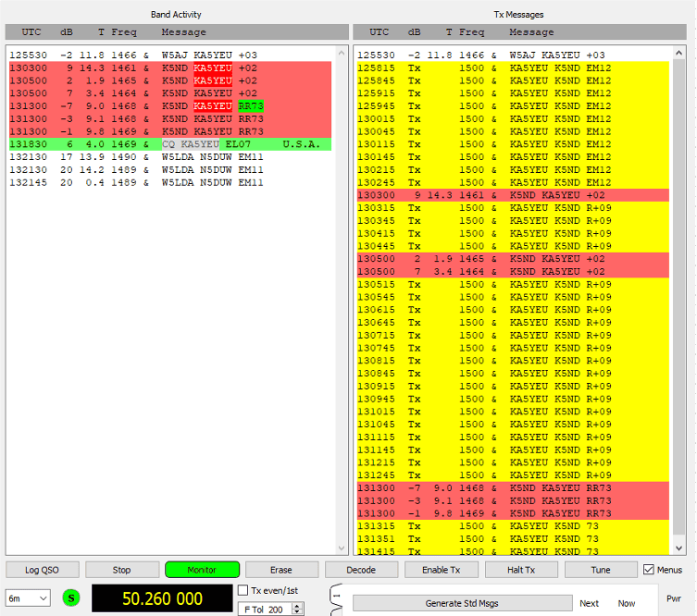Click the 50.260 000 frequency display
This screenshot has width=697, height=616.
(161, 598)
